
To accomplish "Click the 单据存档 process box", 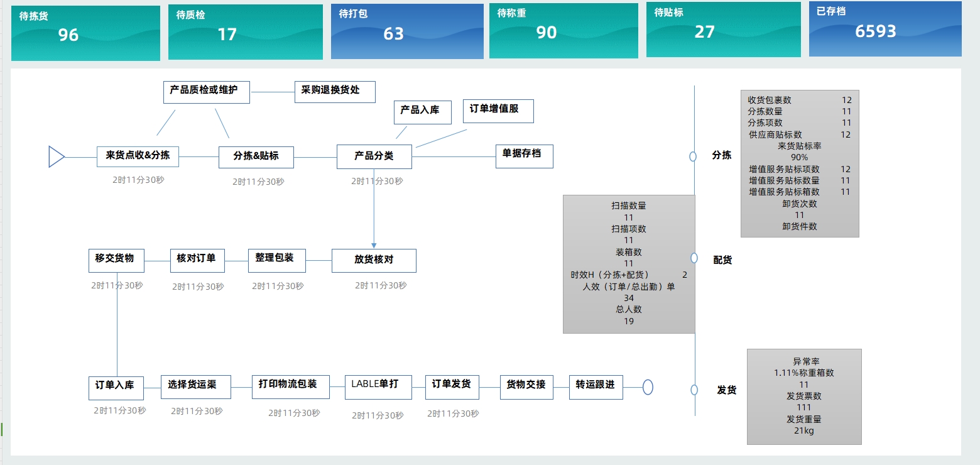I will (x=525, y=156).
